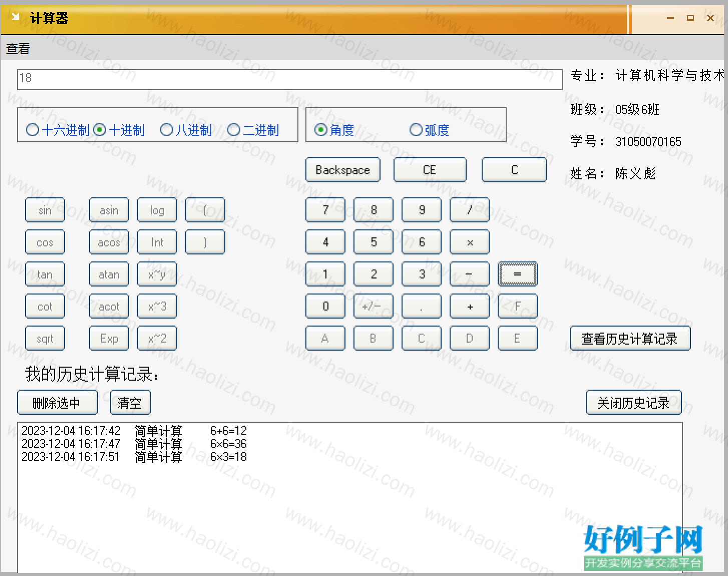Click the +/- sign toggle button
Screen dimensions: 728x576
374,306
